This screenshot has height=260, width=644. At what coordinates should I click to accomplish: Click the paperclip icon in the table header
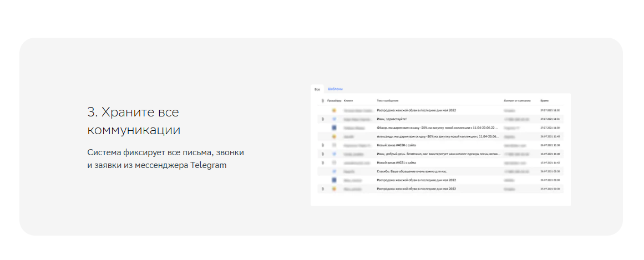point(323,101)
